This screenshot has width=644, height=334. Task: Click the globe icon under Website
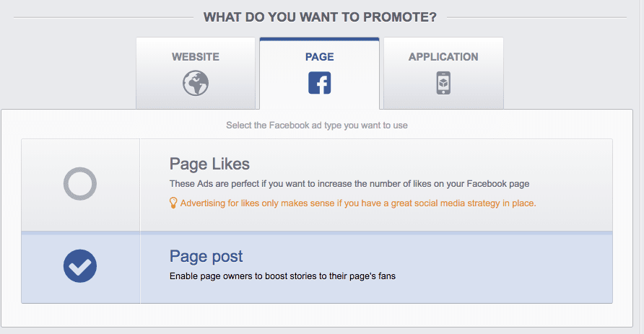point(195,83)
